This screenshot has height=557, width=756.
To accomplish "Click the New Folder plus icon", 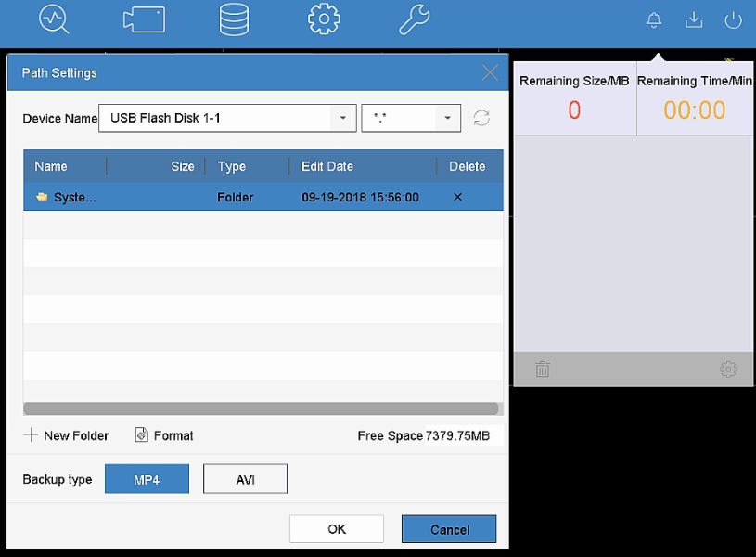I will pos(31,434).
